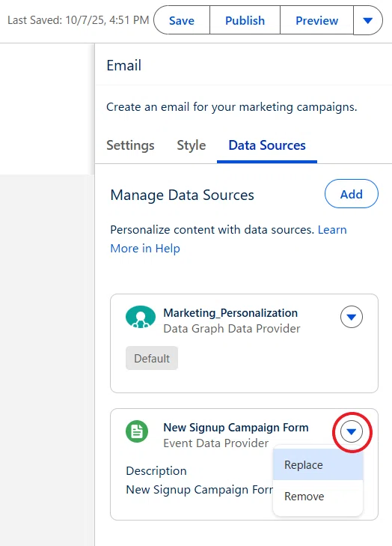Open the Style tab

pyautogui.click(x=192, y=145)
